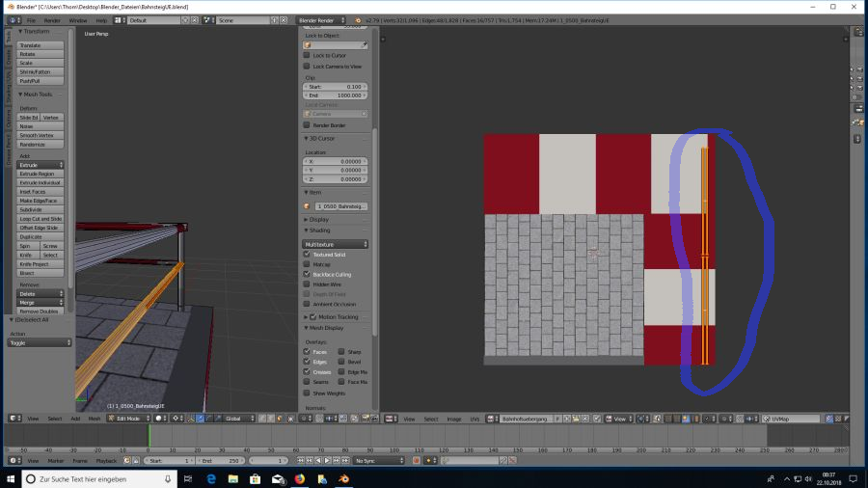This screenshot has width=868, height=488.
Task: Click the jump to first frame button
Action: pos(298,461)
